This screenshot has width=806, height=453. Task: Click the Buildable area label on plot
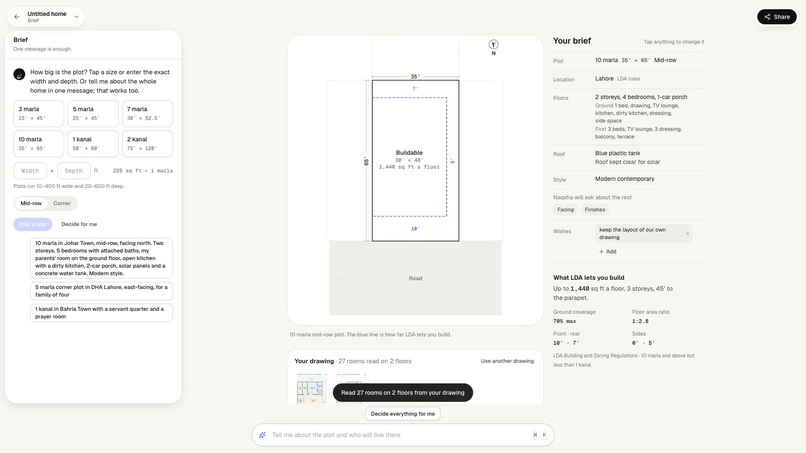pos(409,153)
